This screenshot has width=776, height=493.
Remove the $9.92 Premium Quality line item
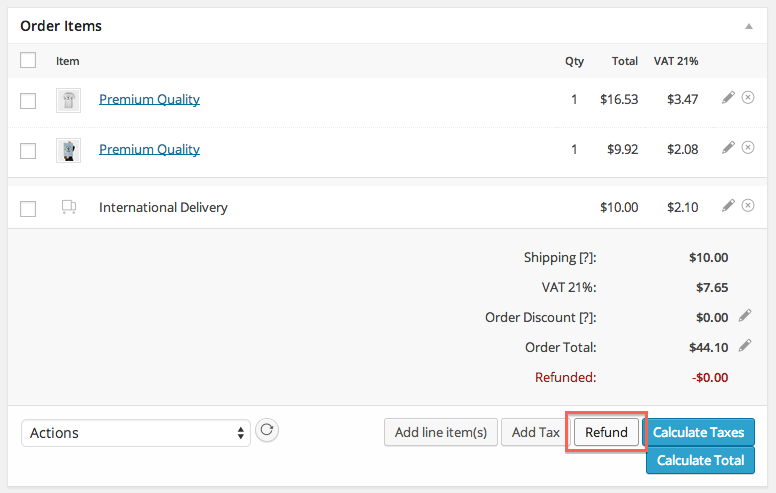(748, 147)
